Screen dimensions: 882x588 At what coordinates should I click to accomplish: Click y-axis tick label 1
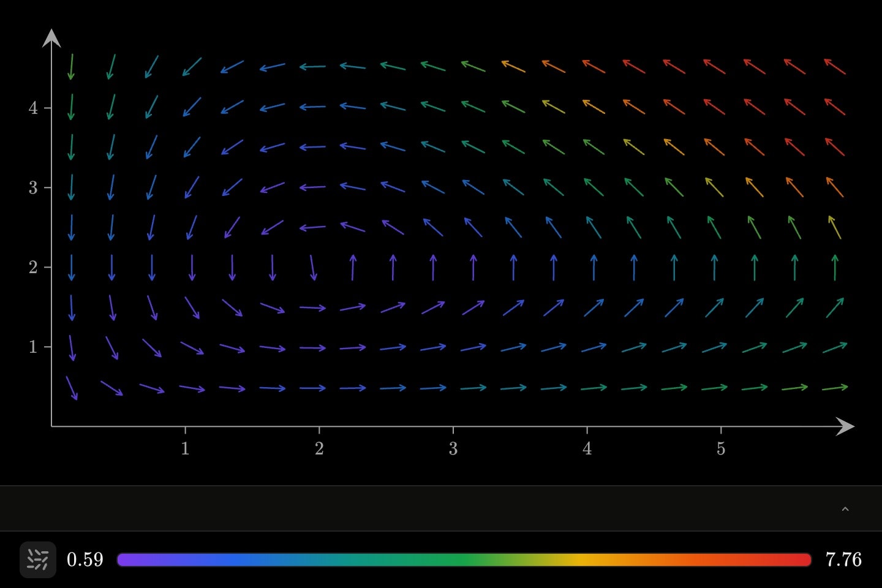(33, 347)
